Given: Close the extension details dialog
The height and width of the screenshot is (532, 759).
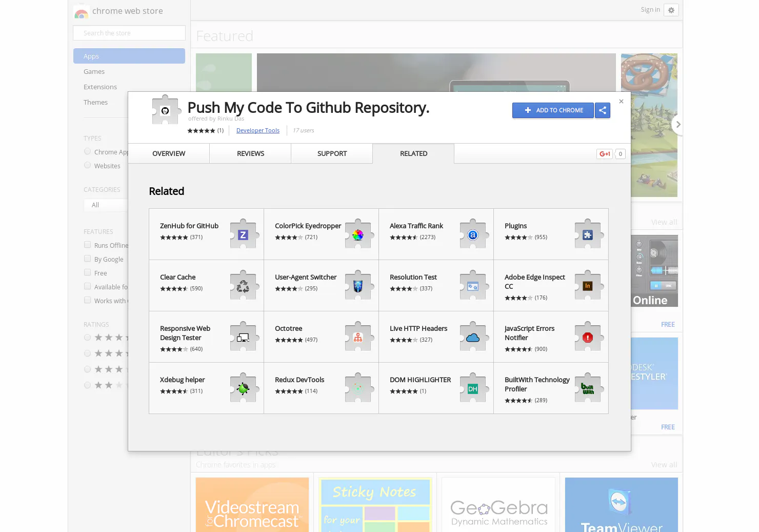Looking at the screenshot, I should (x=621, y=102).
